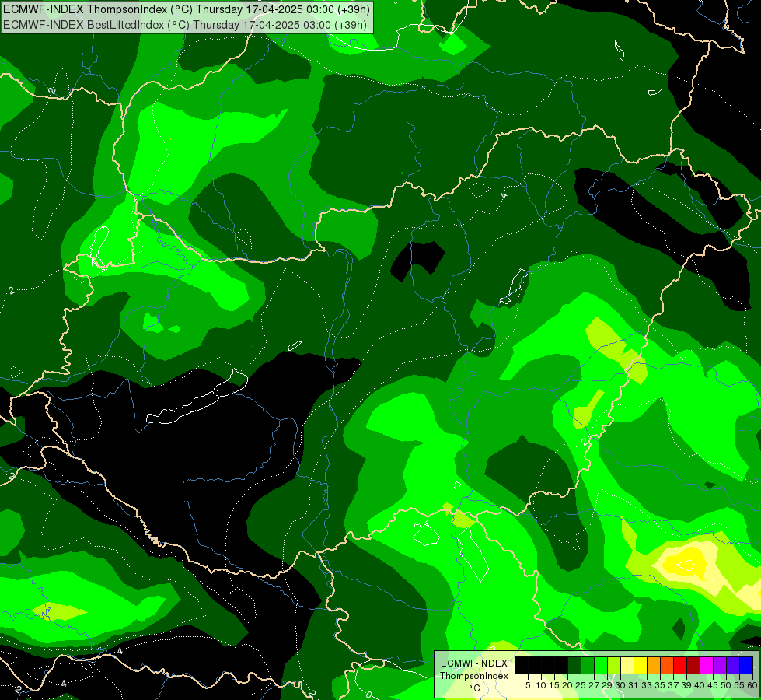Click the BestLiftedIndex title line at top
Image resolution: width=761 pixels, height=700 pixels.
185,25
